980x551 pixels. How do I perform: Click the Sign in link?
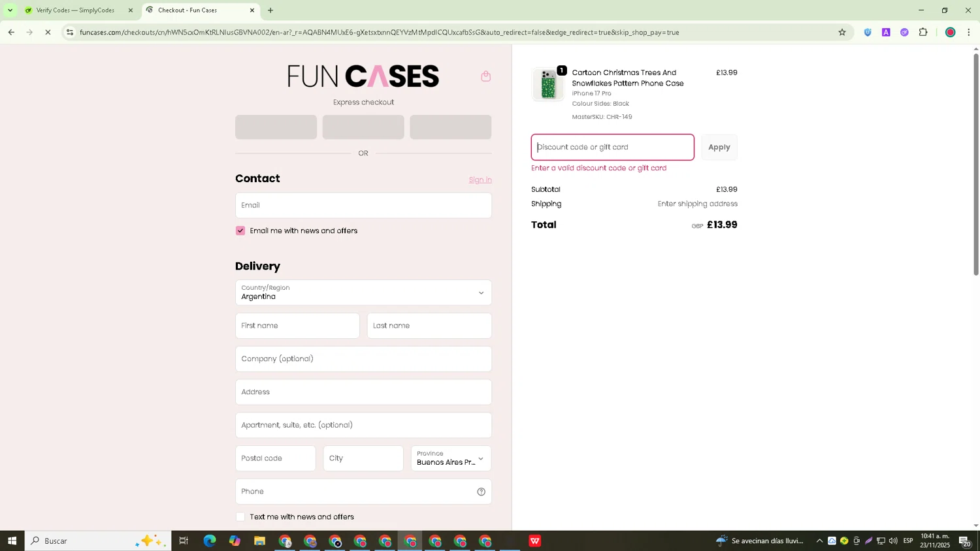pos(480,180)
